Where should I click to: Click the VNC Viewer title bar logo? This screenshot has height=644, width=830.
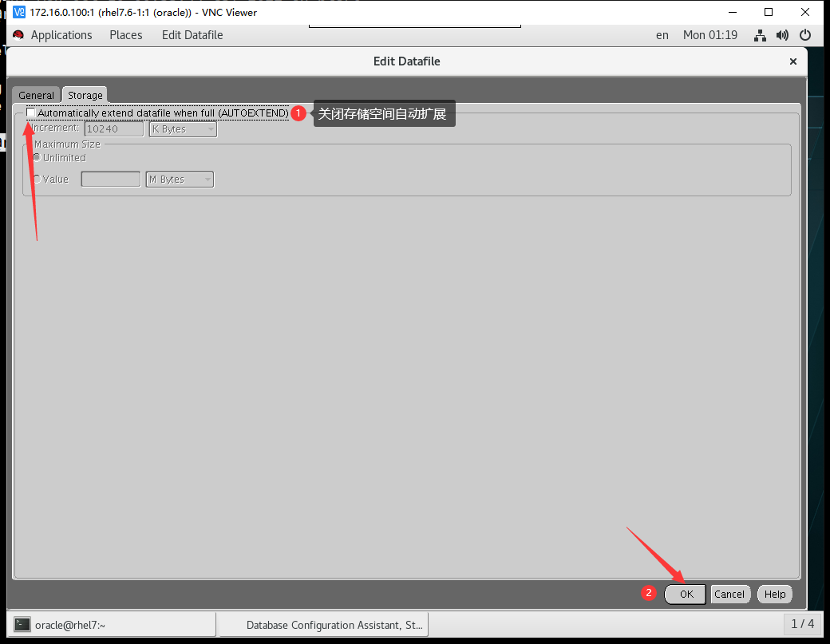(19, 12)
